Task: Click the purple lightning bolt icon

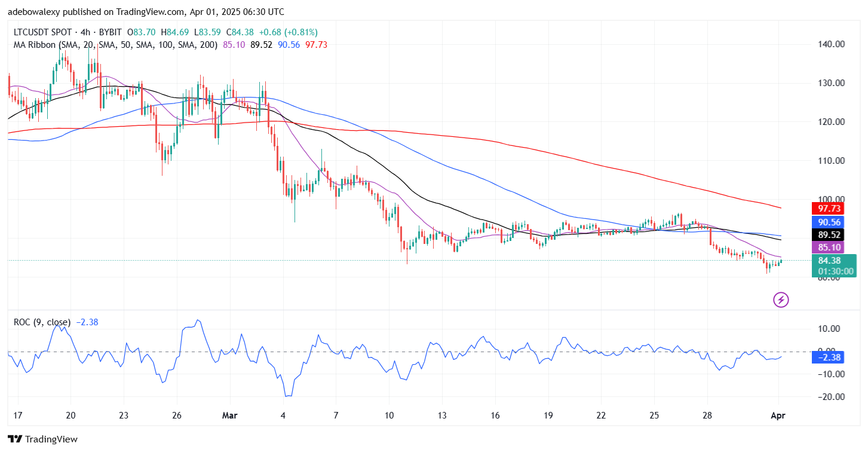Action: click(781, 300)
